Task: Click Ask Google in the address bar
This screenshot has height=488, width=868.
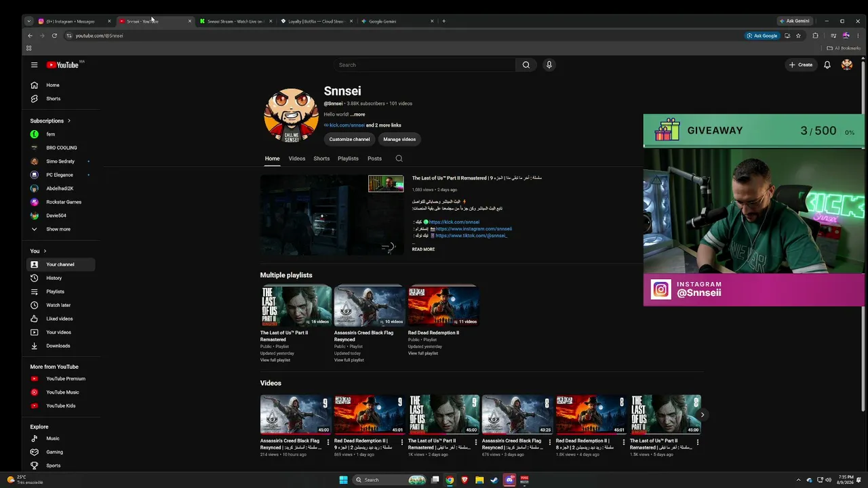Action: (762, 36)
